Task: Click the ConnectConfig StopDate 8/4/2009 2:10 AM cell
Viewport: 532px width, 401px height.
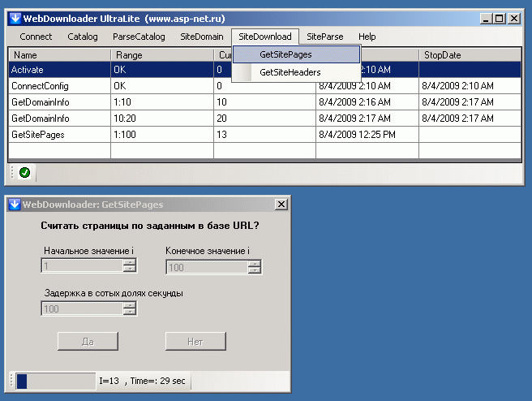Action: pyautogui.click(x=470, y=86)
